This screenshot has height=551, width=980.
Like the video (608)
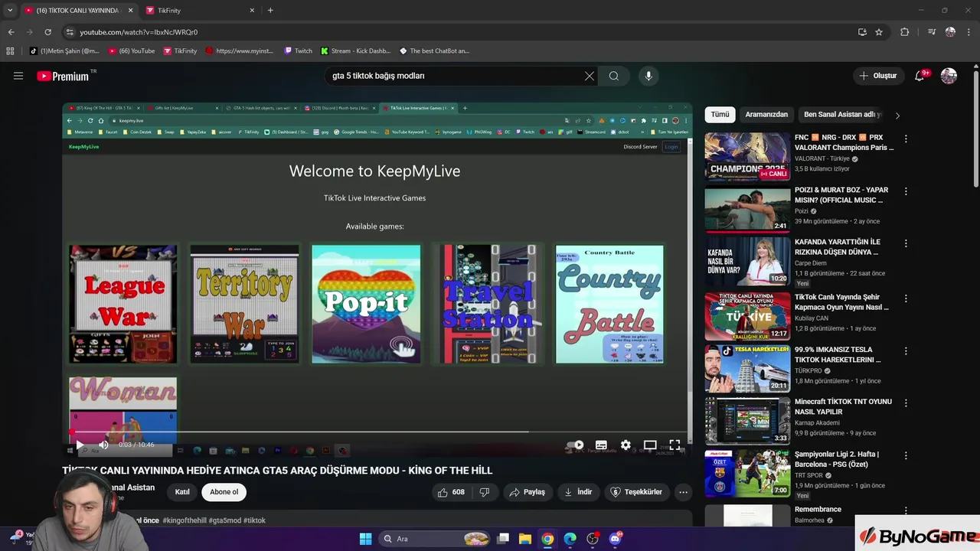click(451, 492)
